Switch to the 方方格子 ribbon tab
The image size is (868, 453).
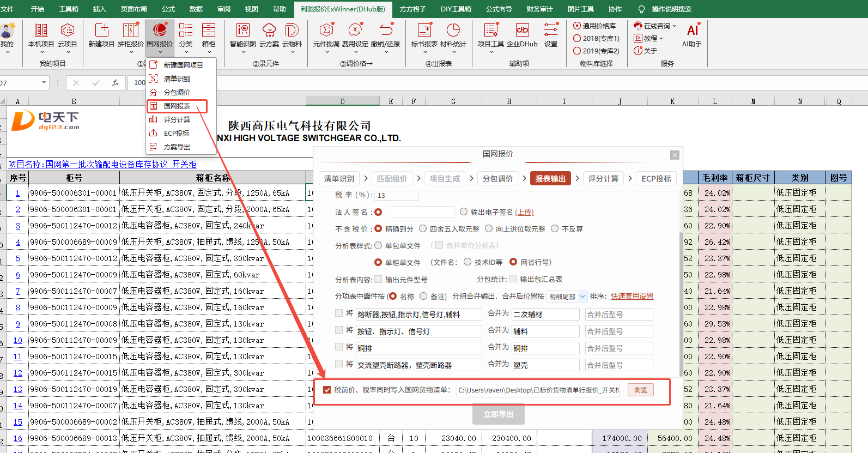pyautogui.click(x=413, y=9)
